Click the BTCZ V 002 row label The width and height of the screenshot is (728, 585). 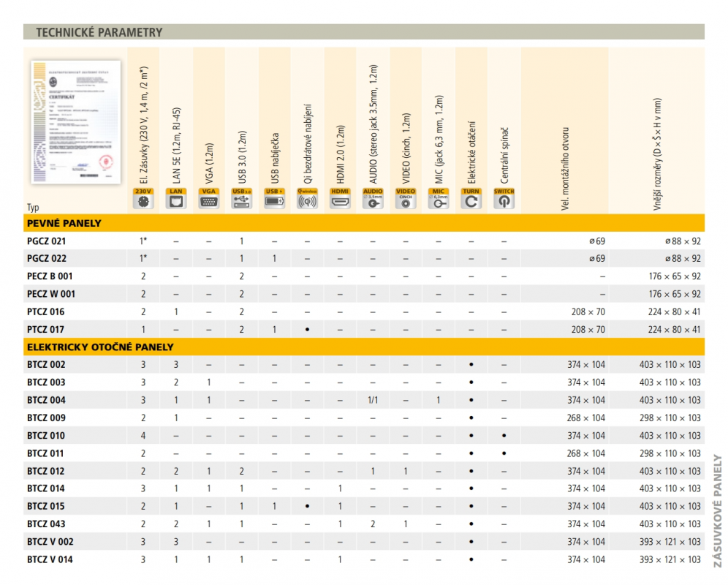click(50, 542)
